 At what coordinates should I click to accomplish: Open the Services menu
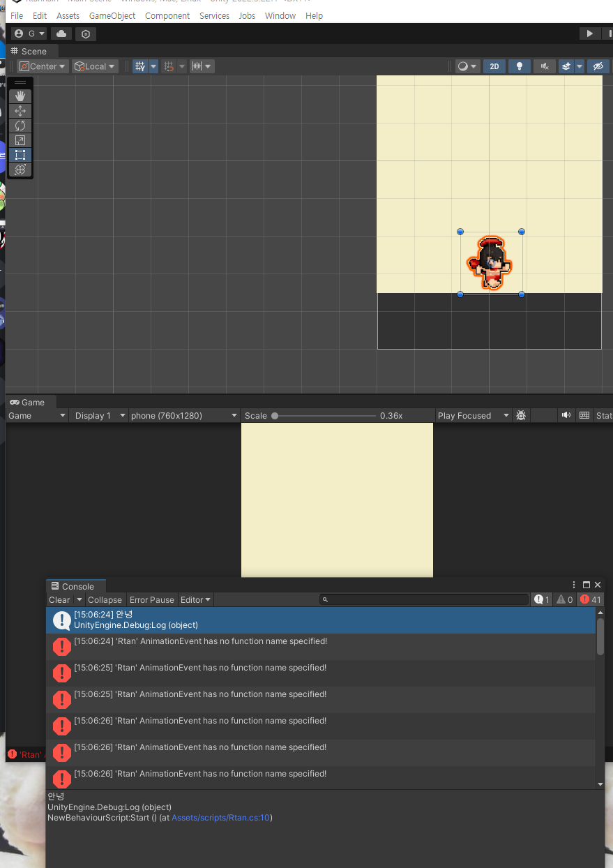(214, 15)
